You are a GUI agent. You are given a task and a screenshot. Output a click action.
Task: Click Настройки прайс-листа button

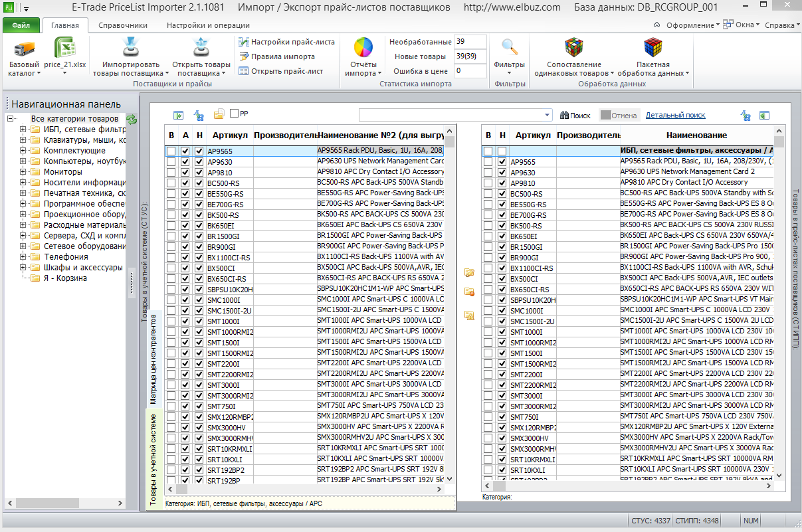tap(286, 42)
